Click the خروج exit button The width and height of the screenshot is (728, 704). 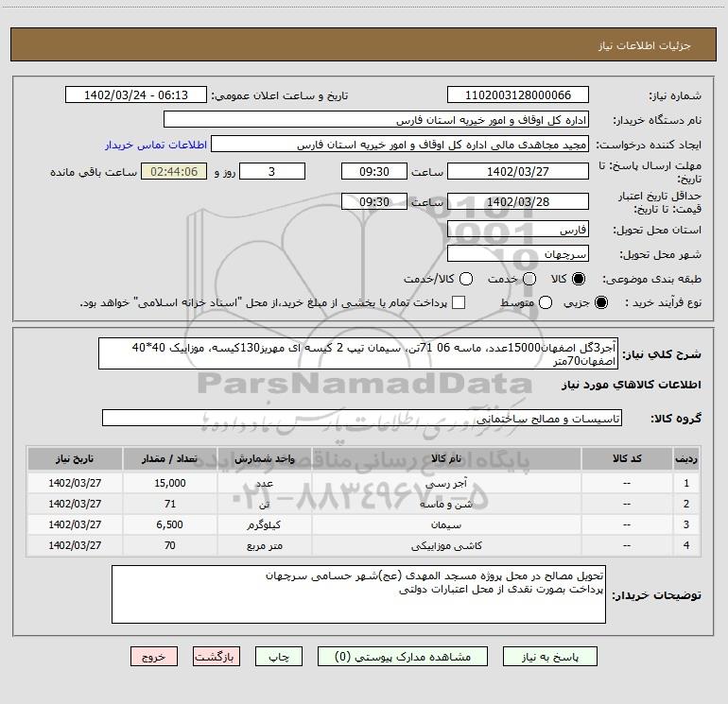click(x=154, y=657)
